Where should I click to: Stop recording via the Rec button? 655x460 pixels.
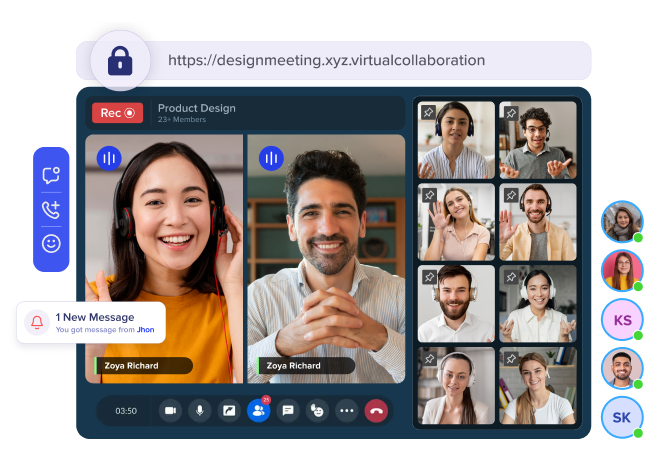tap(117, 113)
